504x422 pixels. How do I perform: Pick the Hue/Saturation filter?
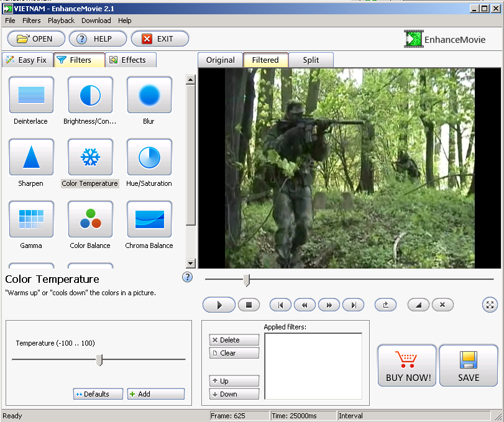149,157
